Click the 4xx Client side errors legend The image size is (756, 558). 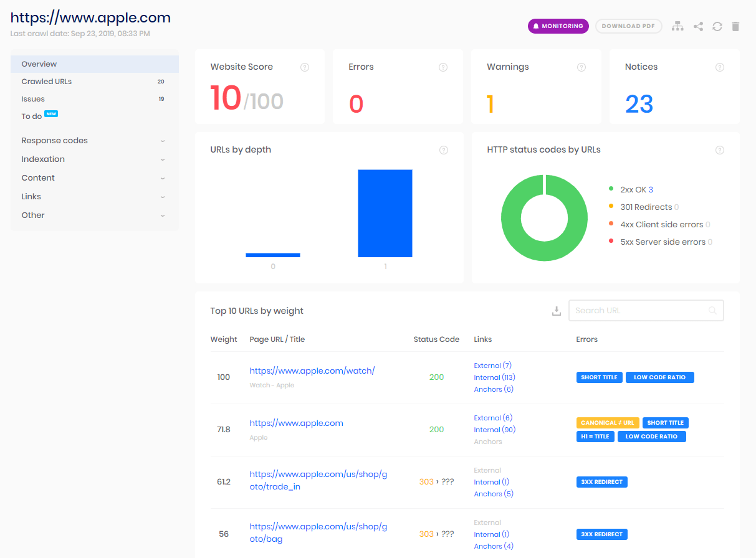point(659,225)
